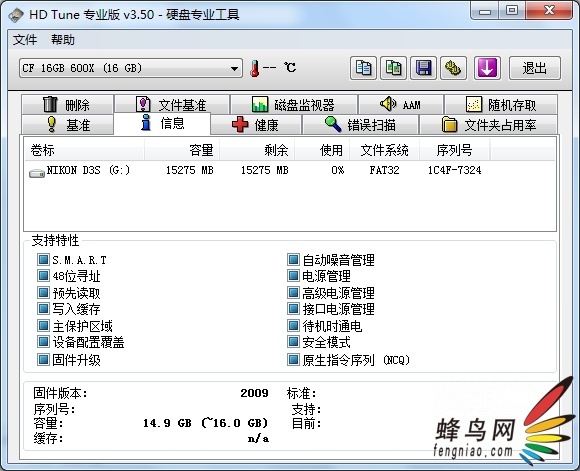Click the cache value n/a
Screen dimensions: 580x471
[258, 439]
